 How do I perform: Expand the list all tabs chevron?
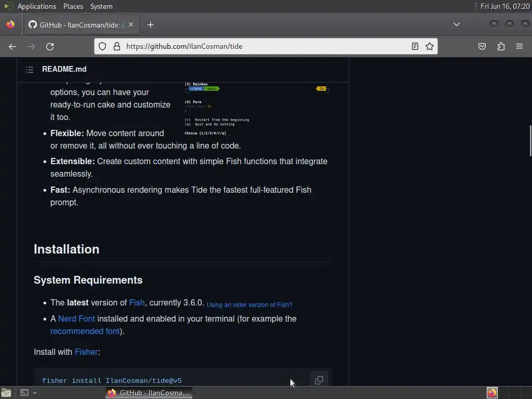pos(457,24)
